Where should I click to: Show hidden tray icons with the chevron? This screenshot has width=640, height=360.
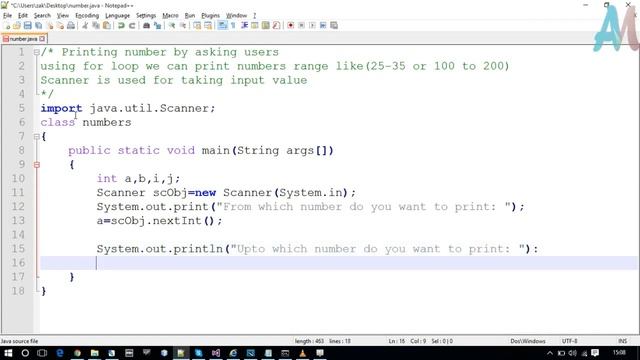click(550, 353)
